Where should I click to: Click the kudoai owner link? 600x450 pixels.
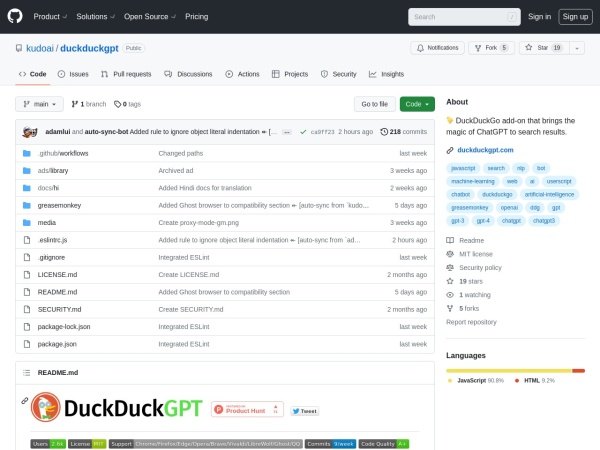coord(40,48)
